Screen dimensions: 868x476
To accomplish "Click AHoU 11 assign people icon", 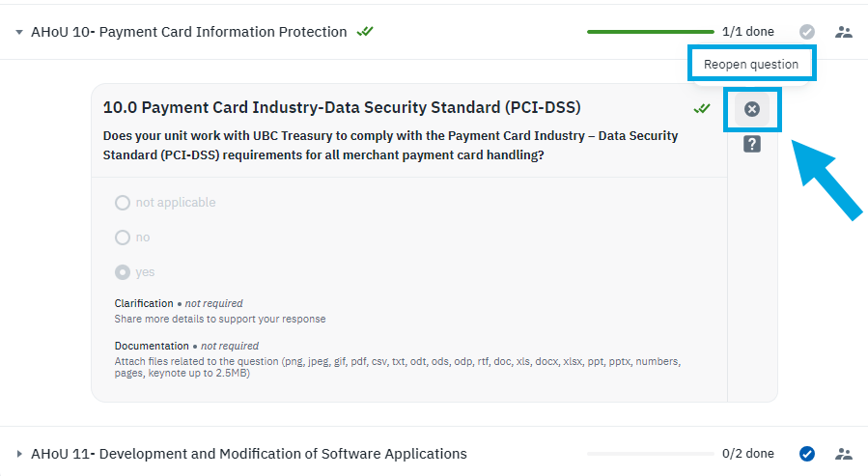I will tap(844, 454).
